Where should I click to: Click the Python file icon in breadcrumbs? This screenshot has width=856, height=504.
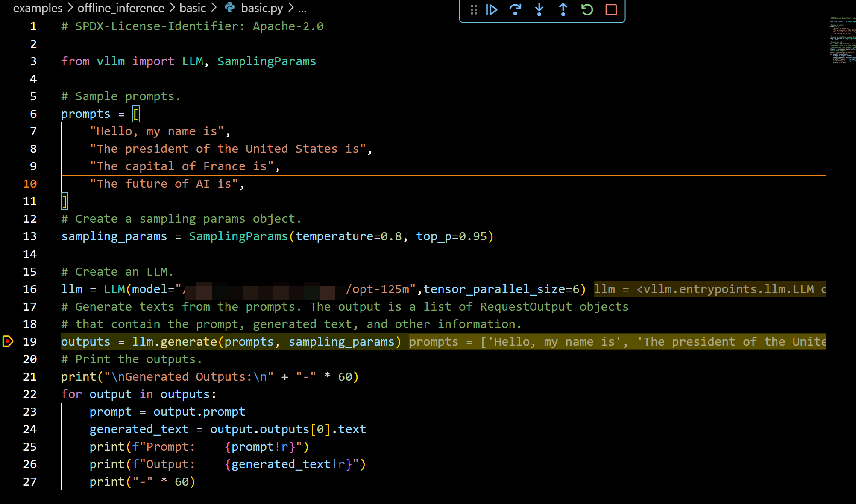point(230,7)
